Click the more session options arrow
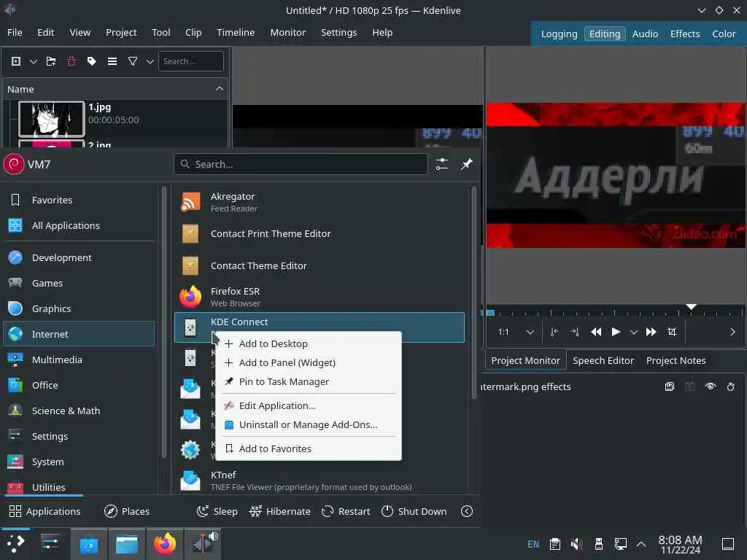747x560 pixels. (x=467, y=511)
